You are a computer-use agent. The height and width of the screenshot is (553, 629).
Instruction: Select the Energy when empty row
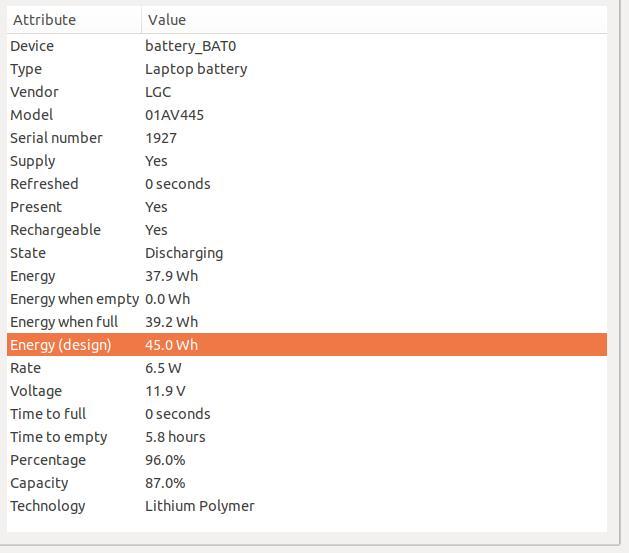click(307, 299)
